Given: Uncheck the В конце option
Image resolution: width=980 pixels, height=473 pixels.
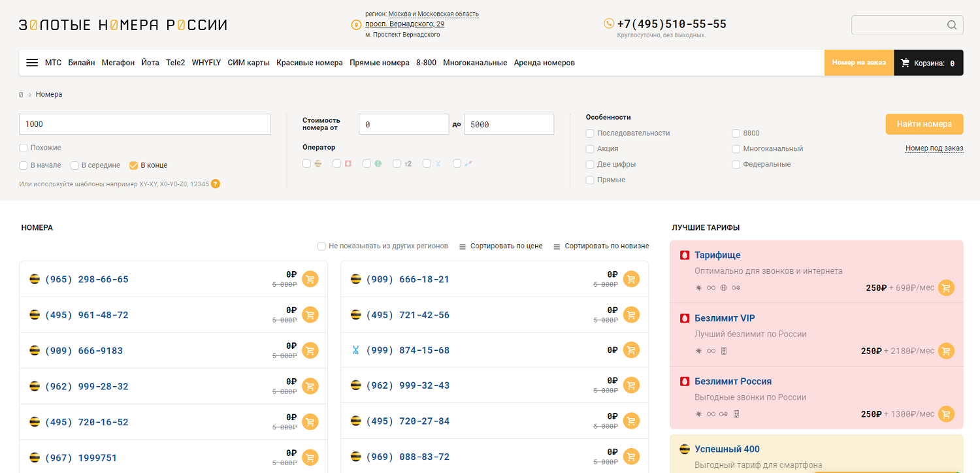Looking at the screenshot, I should coord(133,165).
